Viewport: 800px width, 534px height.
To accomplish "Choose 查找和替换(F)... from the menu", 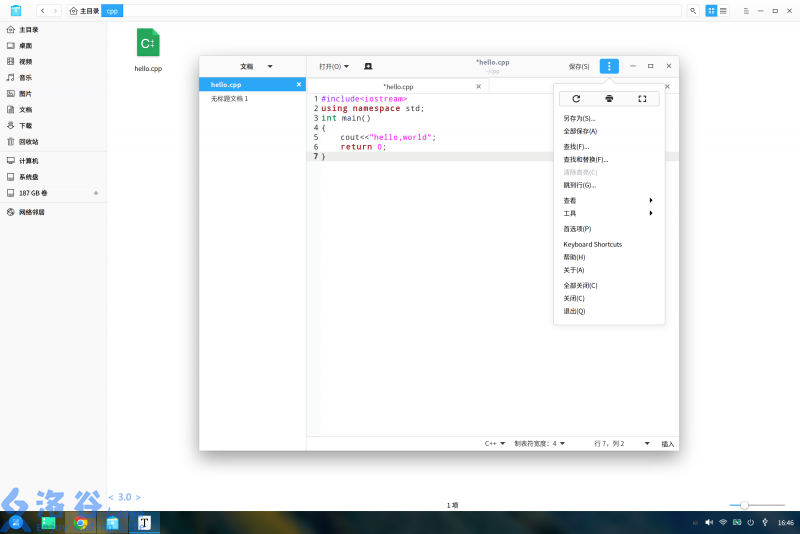I will click(586, 160).
